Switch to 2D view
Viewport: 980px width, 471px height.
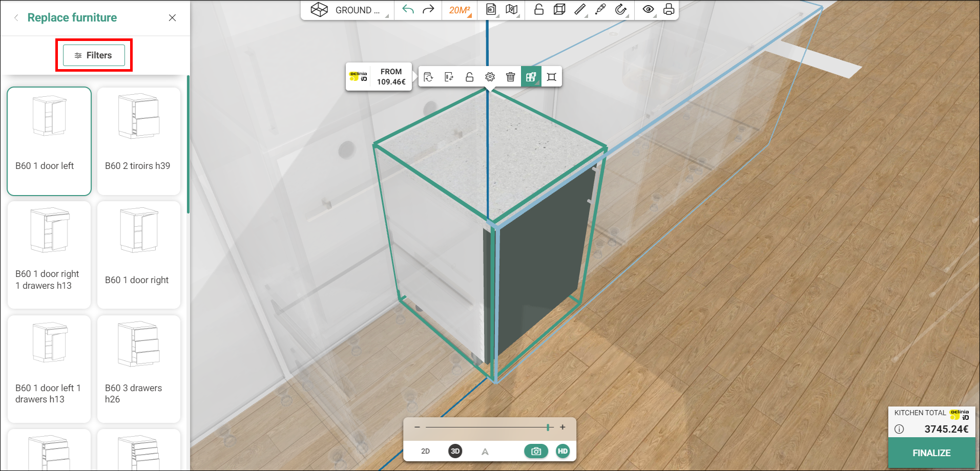425,451
